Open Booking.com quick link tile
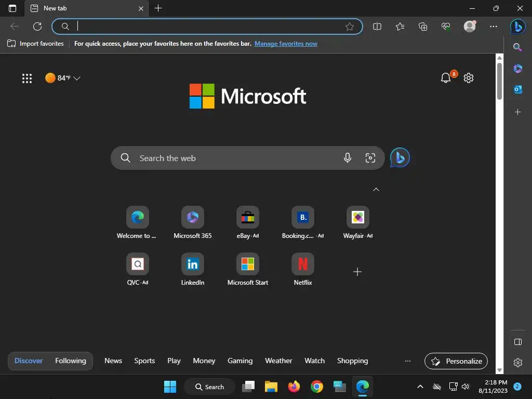The height and width of the screenshot is (399, 532). [x=303, y=222]
